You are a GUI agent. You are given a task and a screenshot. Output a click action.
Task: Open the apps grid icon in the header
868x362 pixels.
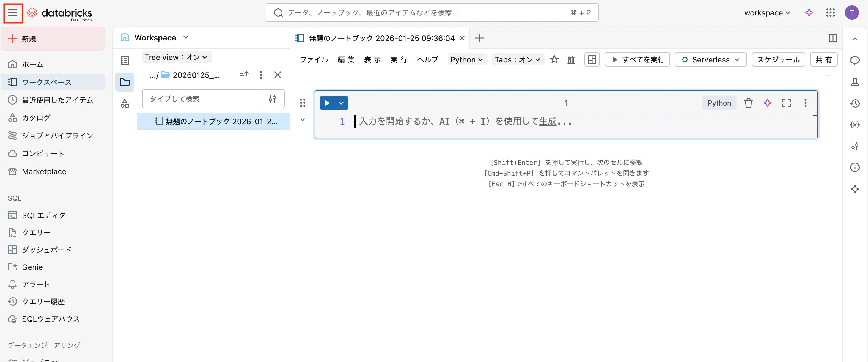tap(830, 13)
